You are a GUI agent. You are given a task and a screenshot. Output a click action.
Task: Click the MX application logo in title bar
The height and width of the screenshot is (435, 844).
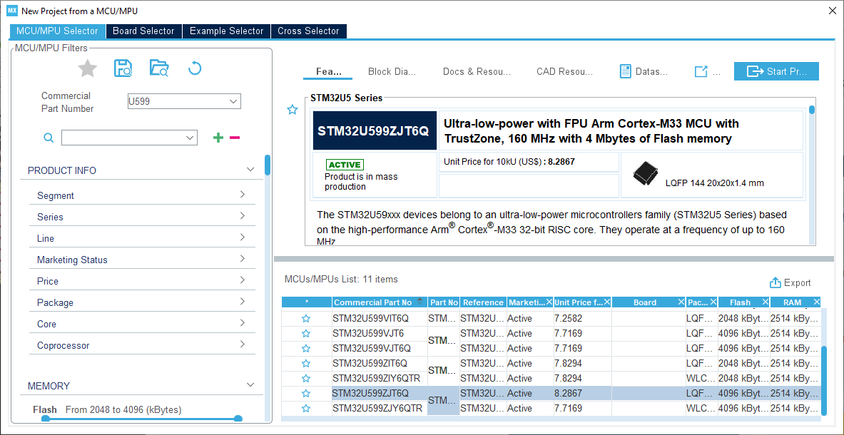(12, 11)
